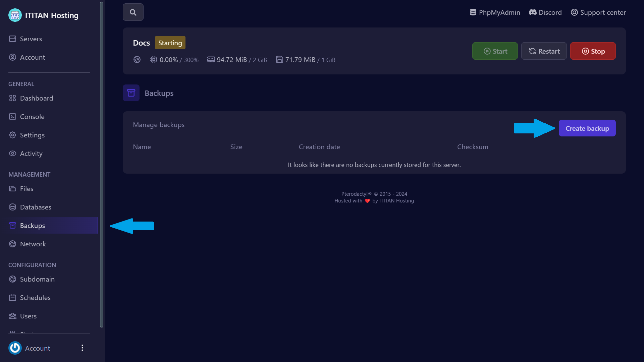The width and height of the screenshot is (644, 362).
Task: Open PhpMyAdmin from the top bar
Action: [x=495, y=12]
